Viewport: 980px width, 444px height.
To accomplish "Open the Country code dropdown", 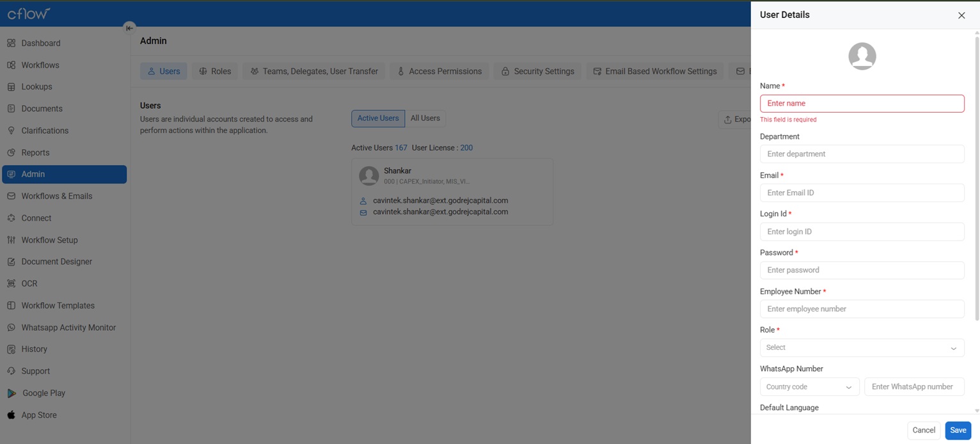I will [809, 387].
